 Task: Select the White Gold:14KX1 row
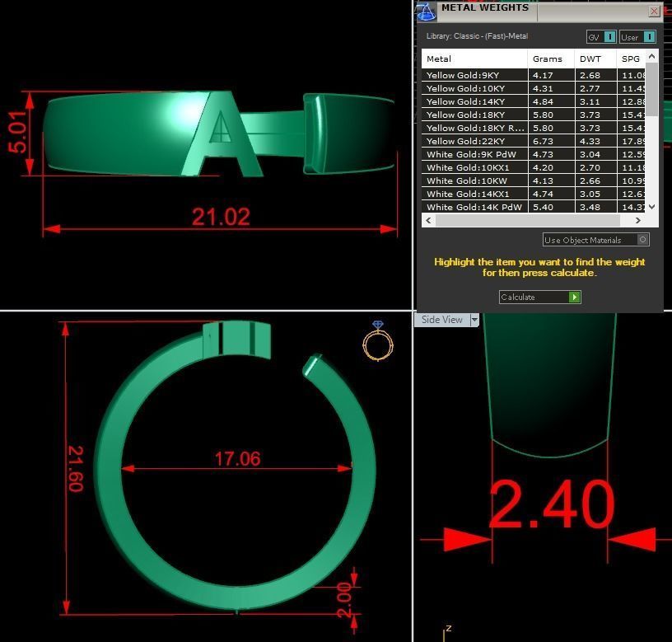tap(534, 194)
